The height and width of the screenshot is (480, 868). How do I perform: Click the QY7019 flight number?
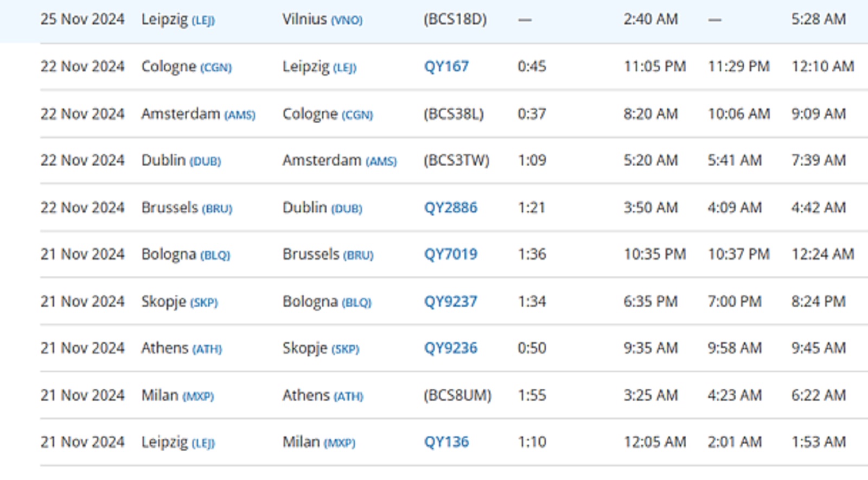coord(450,255)
